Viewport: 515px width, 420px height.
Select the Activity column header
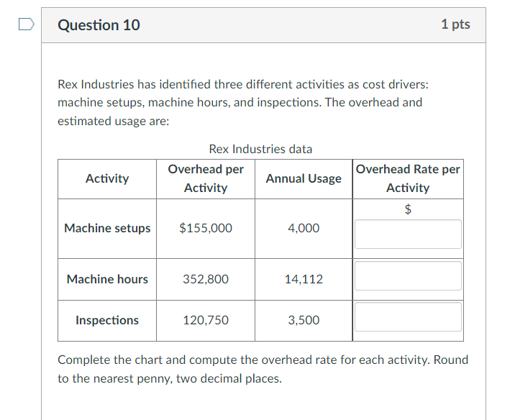point(107,178)
